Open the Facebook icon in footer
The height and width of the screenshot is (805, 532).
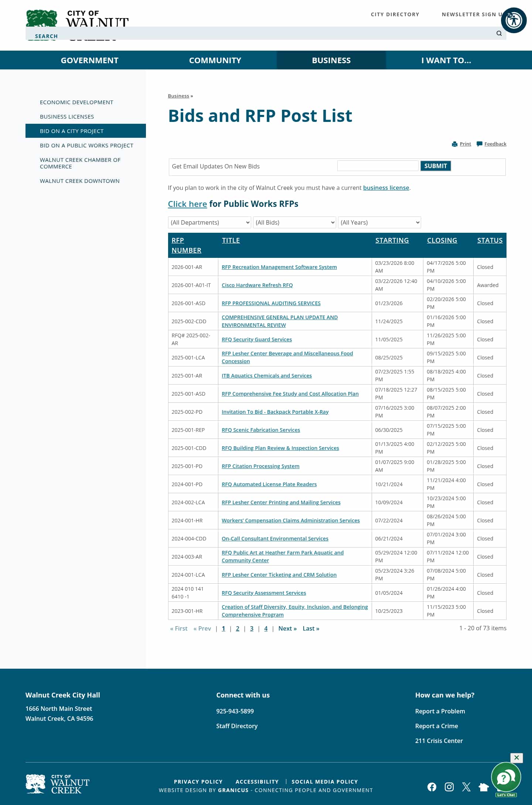432,787
